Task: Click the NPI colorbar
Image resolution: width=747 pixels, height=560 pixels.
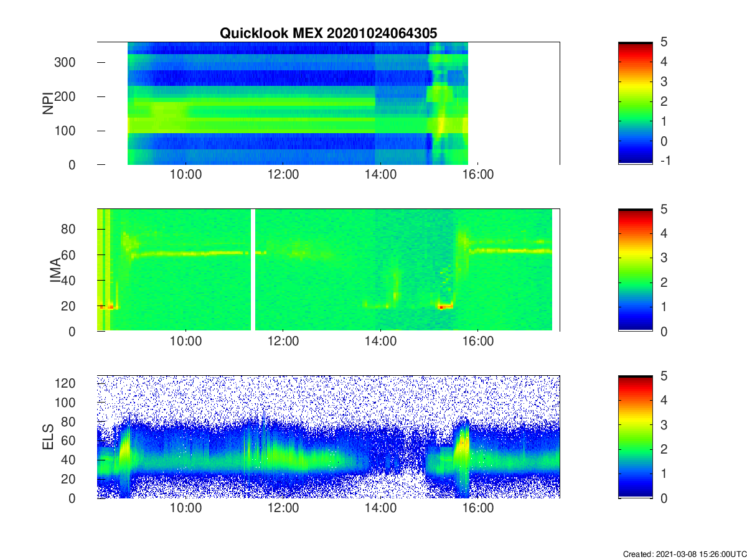Action: coord(636,103)
